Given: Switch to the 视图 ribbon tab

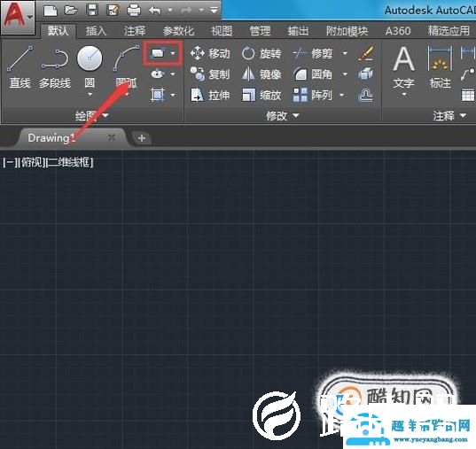Looking at the screenshot, I should click(222, 31).
